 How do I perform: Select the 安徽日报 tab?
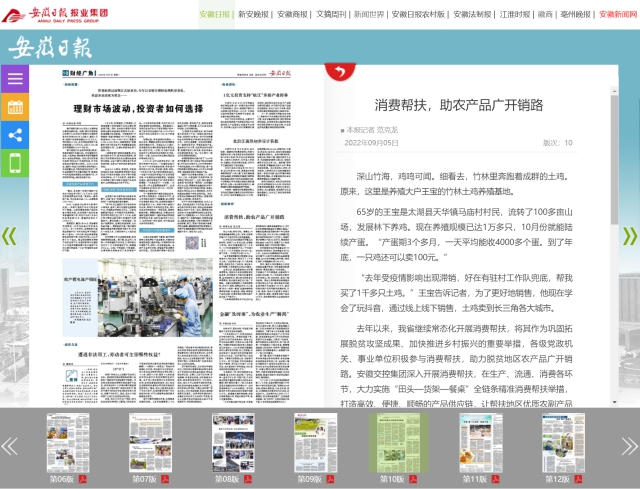pos(214,14)
